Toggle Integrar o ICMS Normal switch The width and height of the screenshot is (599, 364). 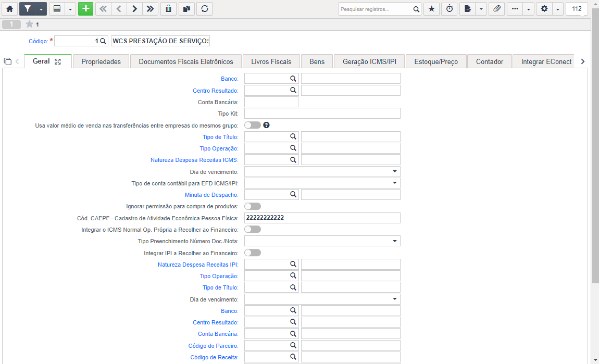click(x=253, y=229)
